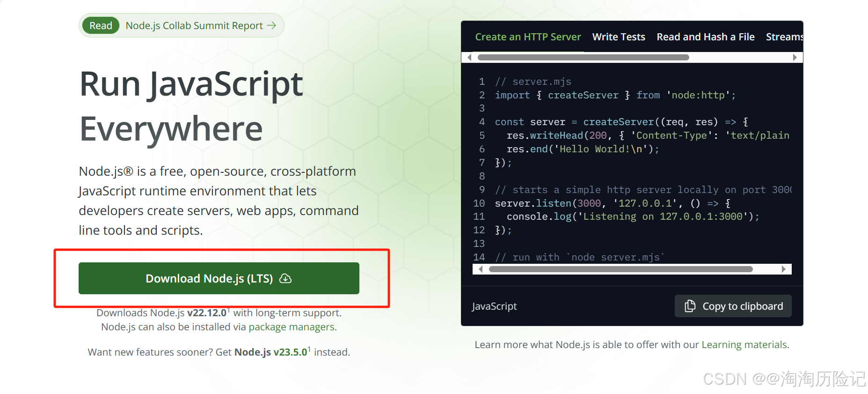Click the Download Node.js (LTS) button
The width and height of the screenshot is (868, 394).
coord(219,278)
